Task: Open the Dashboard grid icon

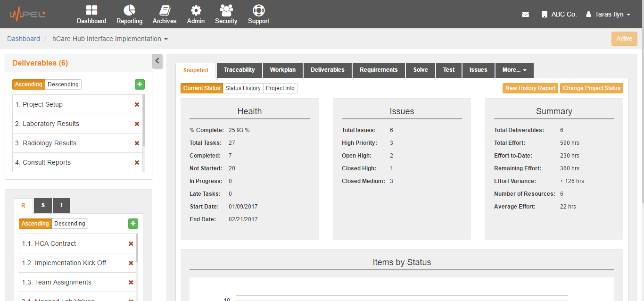Action: (91, 10)
